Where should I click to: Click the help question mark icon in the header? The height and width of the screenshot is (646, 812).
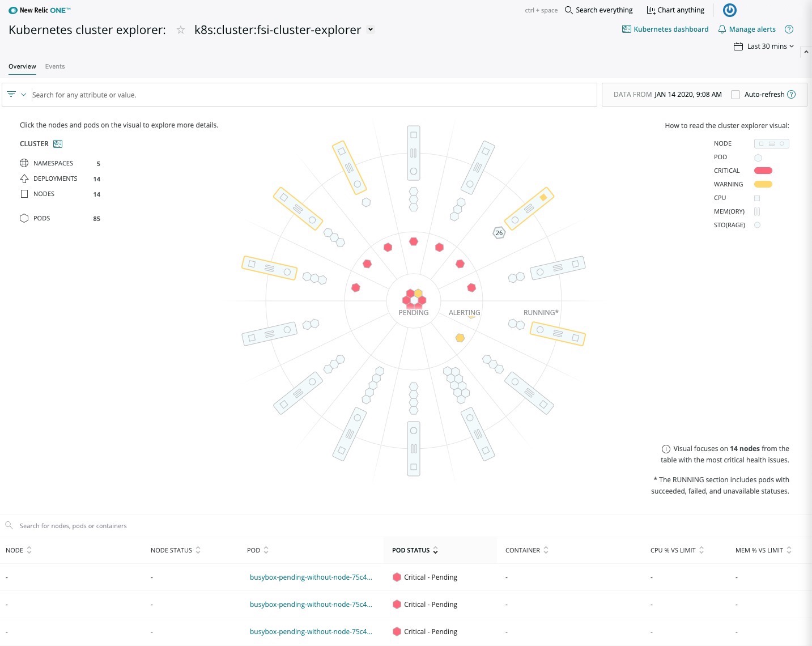[789, 29]
